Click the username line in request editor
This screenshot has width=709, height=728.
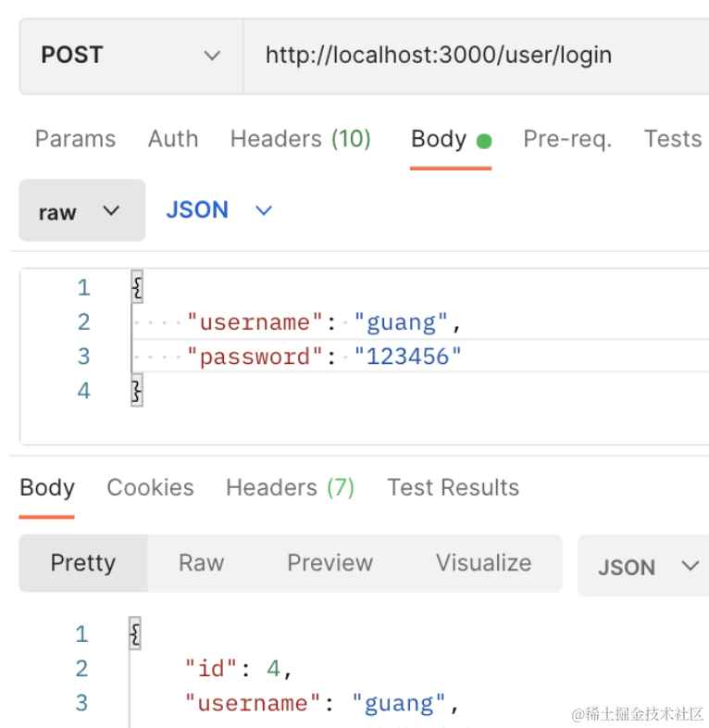[324, 322]
